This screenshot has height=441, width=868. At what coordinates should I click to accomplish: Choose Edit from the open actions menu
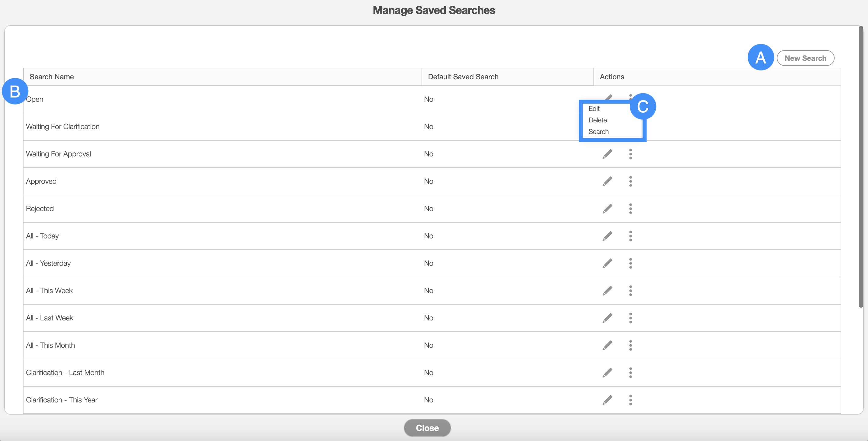point(594,109)
